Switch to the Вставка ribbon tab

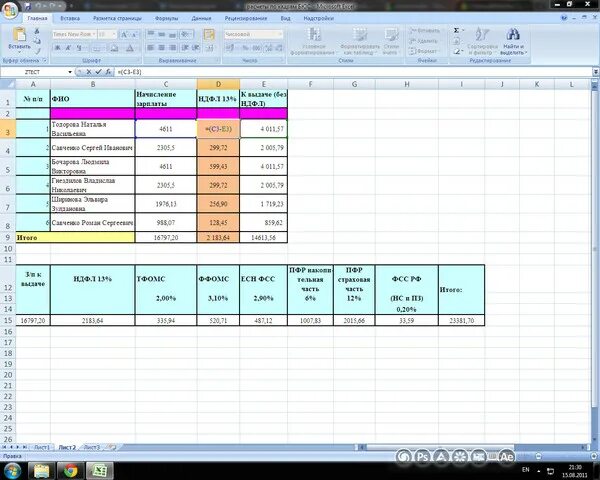point(70,18)
